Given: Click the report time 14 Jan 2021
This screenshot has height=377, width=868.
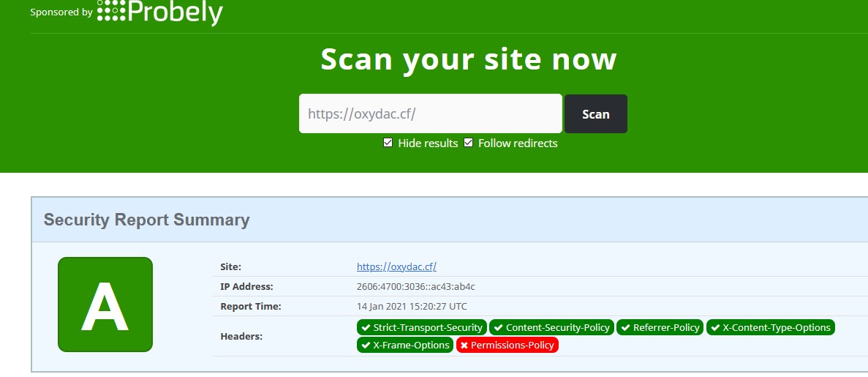Looking at the screenshot, I should pos(412,306).
